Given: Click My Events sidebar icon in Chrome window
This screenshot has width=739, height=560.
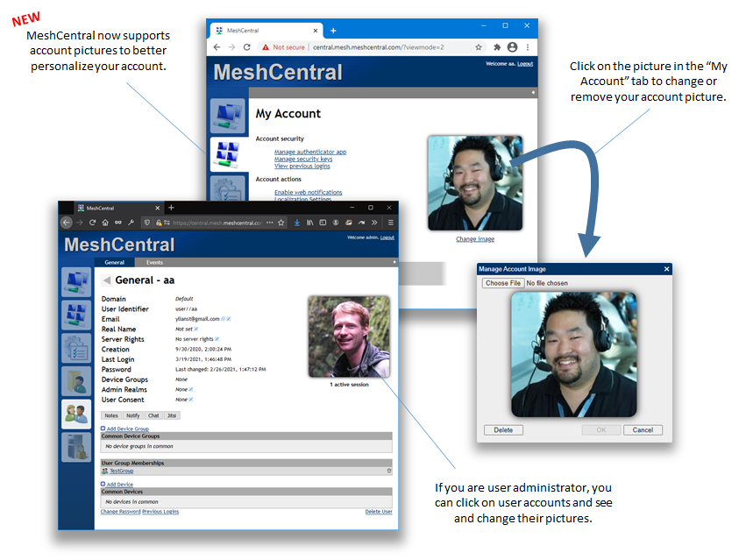Looking at the screenshot, I should coord(228,188).
